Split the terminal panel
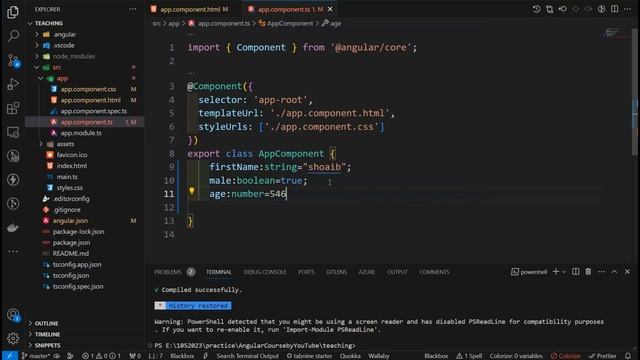Image resolution: width=640 pixels, height=360 pixels. tap(576, 271)
